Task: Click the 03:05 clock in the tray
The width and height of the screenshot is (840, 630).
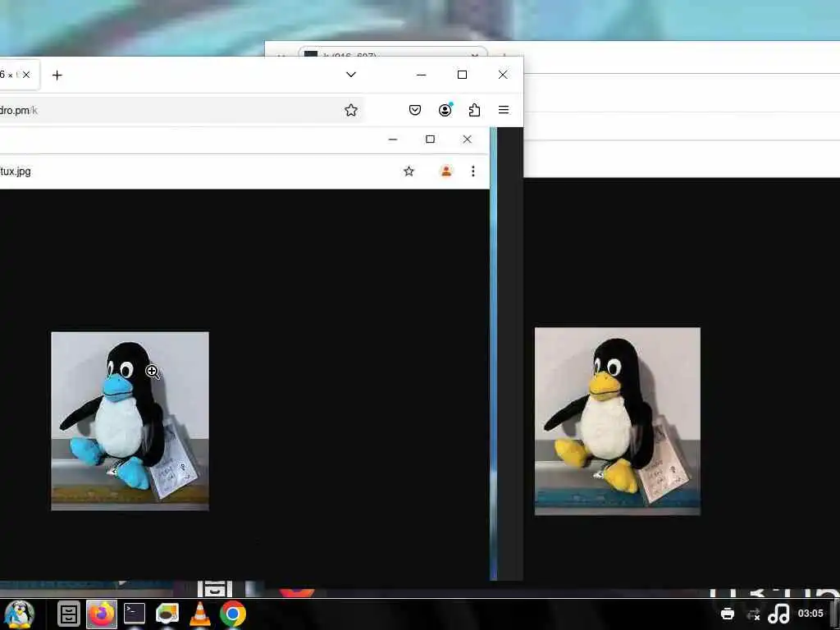Action: [810, 614]
